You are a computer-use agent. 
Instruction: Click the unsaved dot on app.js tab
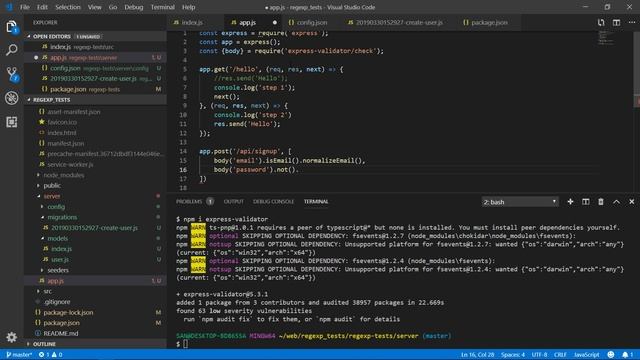click(275, 22)
